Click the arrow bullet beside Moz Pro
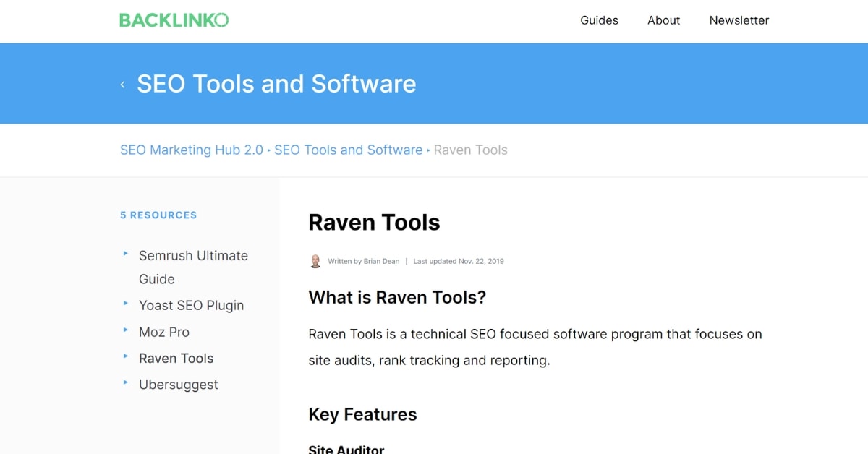 [126, 330]
